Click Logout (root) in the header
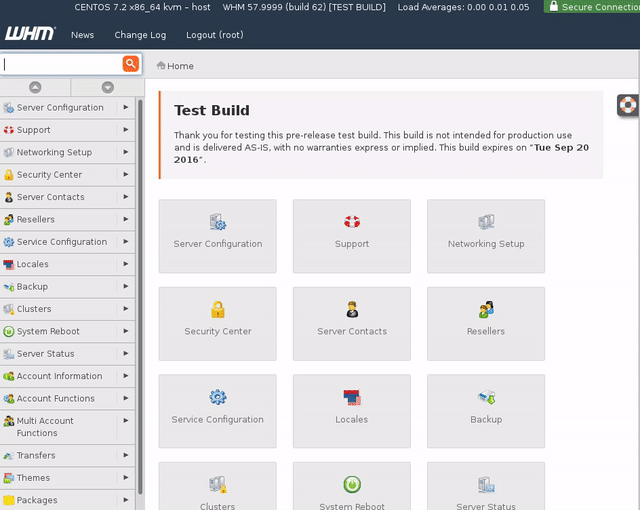640x510 pixels. click(215, 35)
